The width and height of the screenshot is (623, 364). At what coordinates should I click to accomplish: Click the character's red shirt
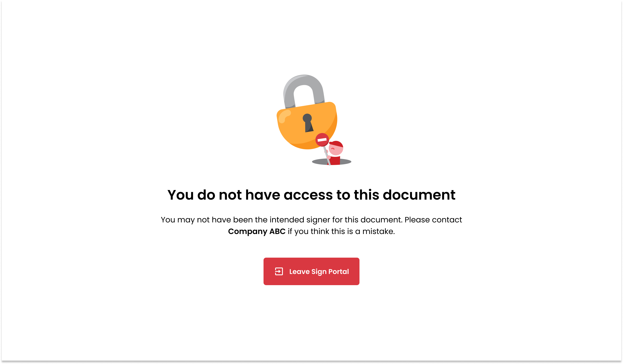(x=335, y=161)
